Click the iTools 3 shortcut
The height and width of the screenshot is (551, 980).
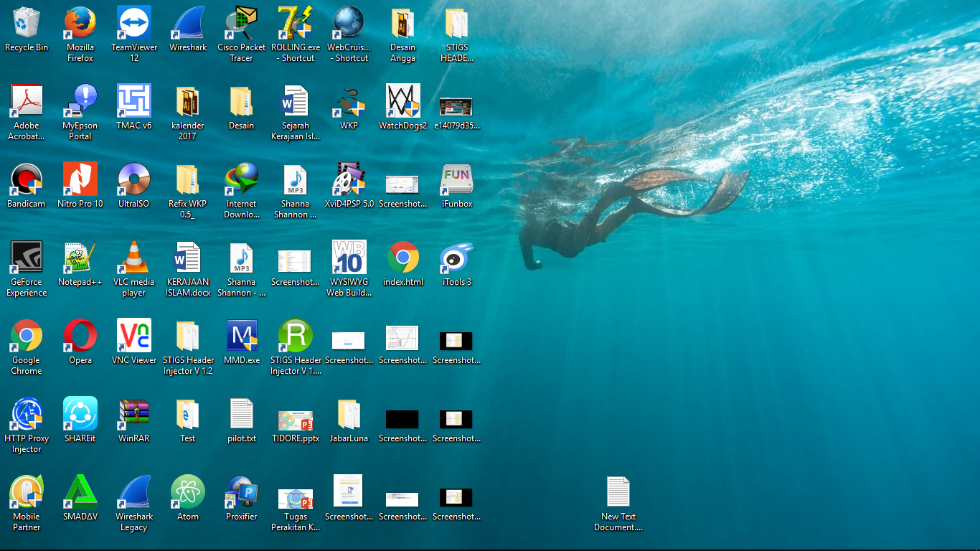coord(456,258)
